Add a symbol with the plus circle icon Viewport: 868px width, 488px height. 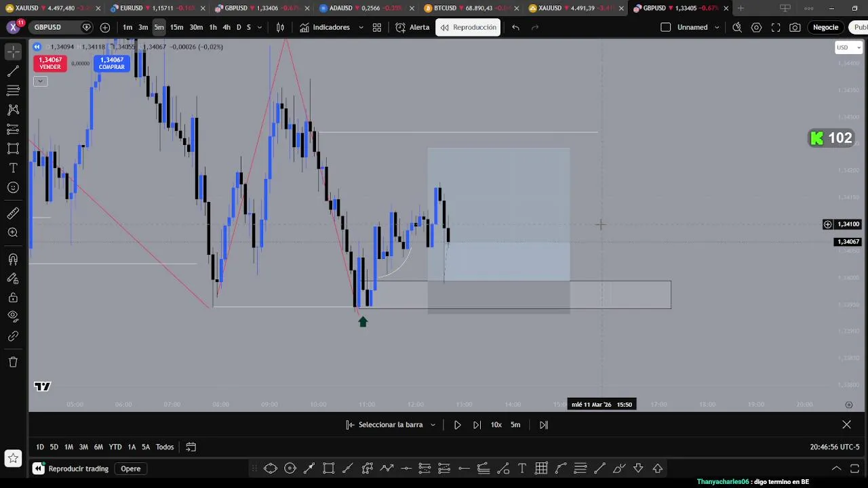tap(105, 27)
